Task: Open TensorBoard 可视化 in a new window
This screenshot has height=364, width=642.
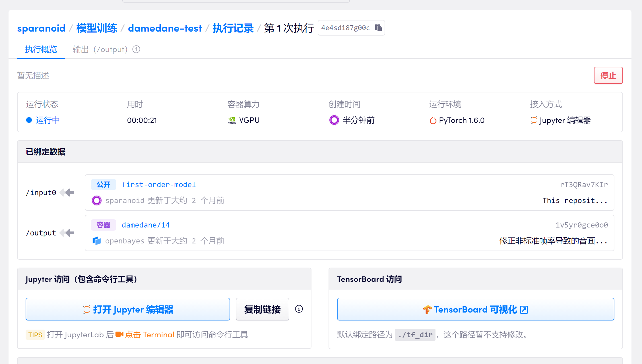Action: click(x=475, y=309)
